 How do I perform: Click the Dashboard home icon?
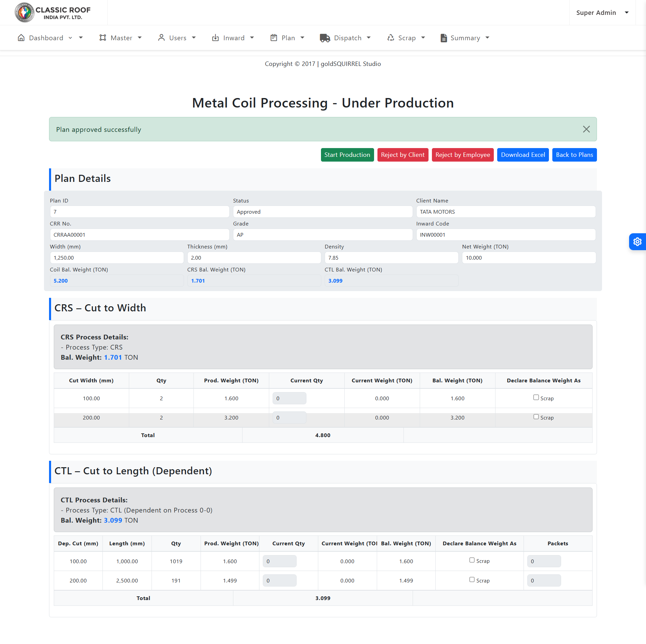[21, 38]
